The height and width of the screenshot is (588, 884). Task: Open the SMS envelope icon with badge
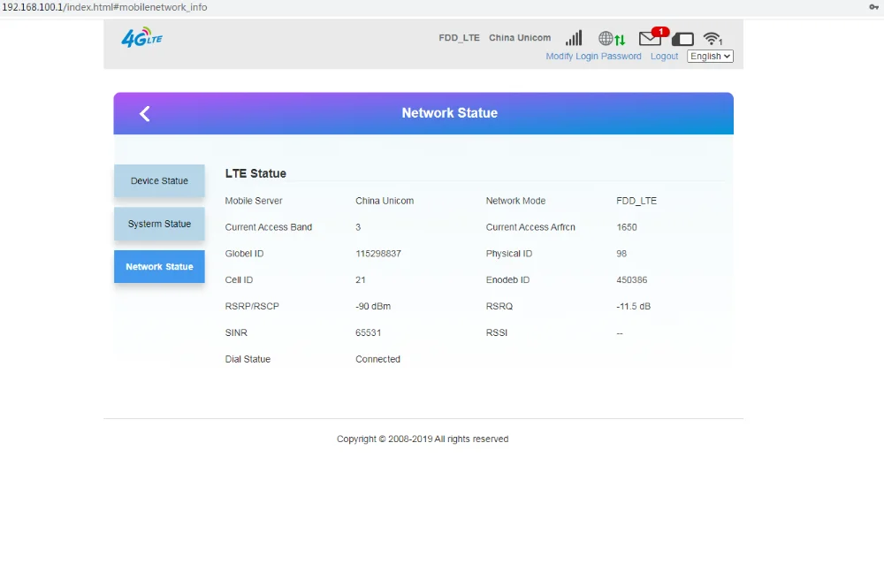pos(653,36)
